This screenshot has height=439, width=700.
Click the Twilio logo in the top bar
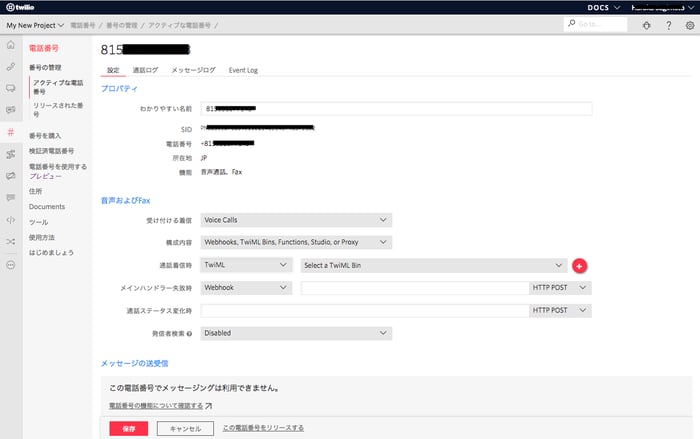pyautogui.click(x=20, y=7)
